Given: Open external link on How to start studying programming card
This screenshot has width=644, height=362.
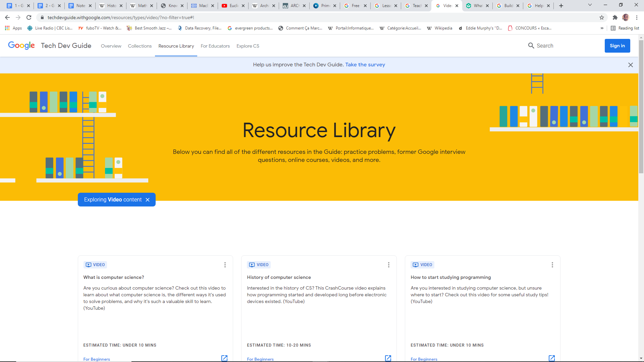Looking at the screenshot, I should (551, 358).
